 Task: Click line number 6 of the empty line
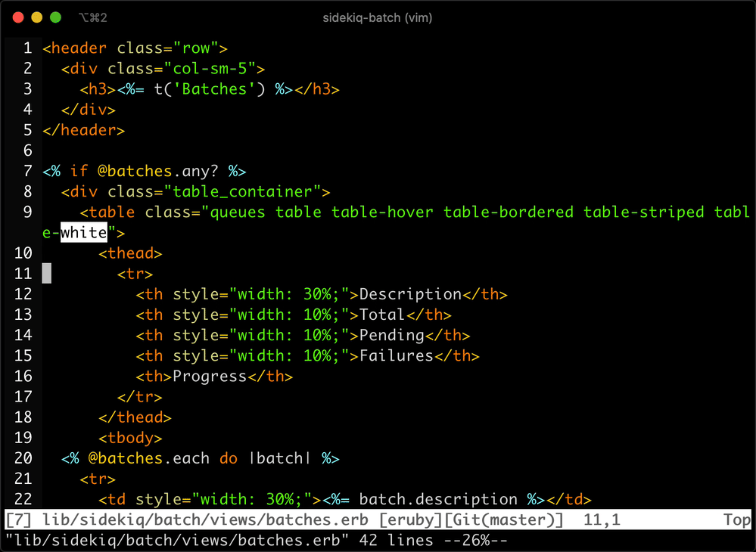coord(27,150)
